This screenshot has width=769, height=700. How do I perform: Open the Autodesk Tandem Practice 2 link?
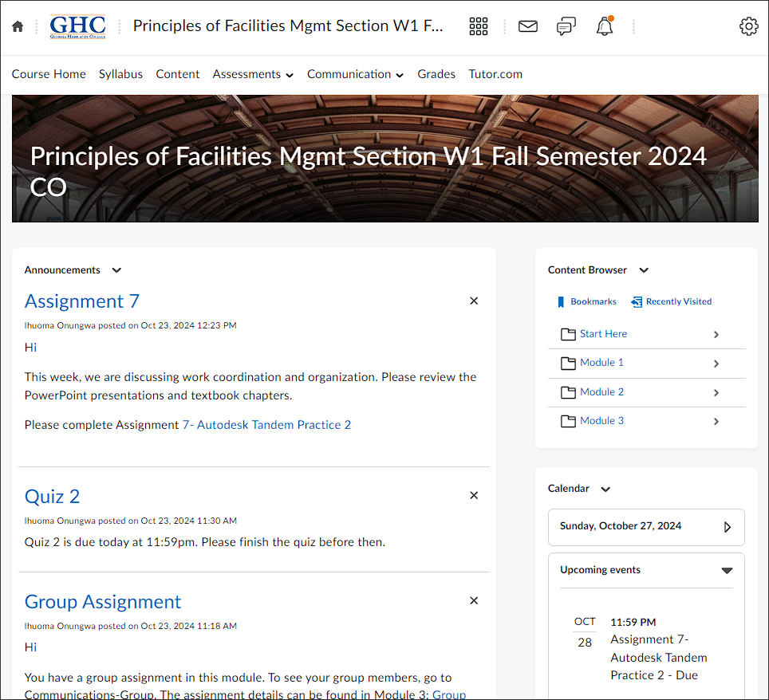[266, 425]
